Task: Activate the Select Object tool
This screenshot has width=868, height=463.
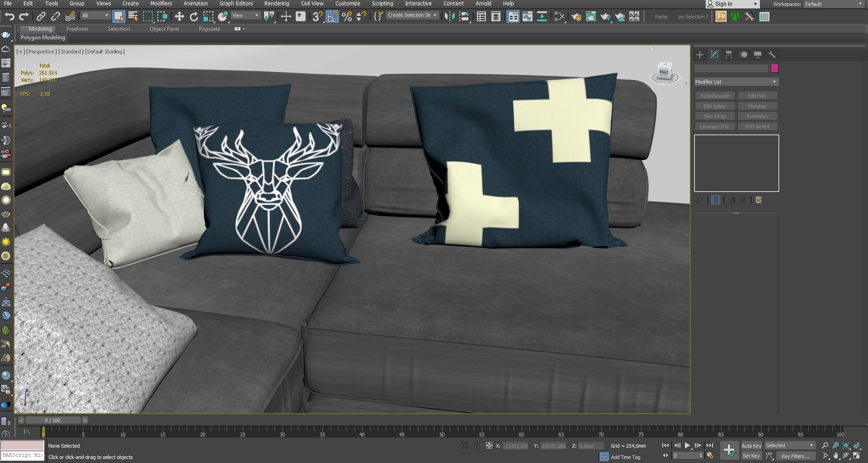Action: (x=118, y=17)
